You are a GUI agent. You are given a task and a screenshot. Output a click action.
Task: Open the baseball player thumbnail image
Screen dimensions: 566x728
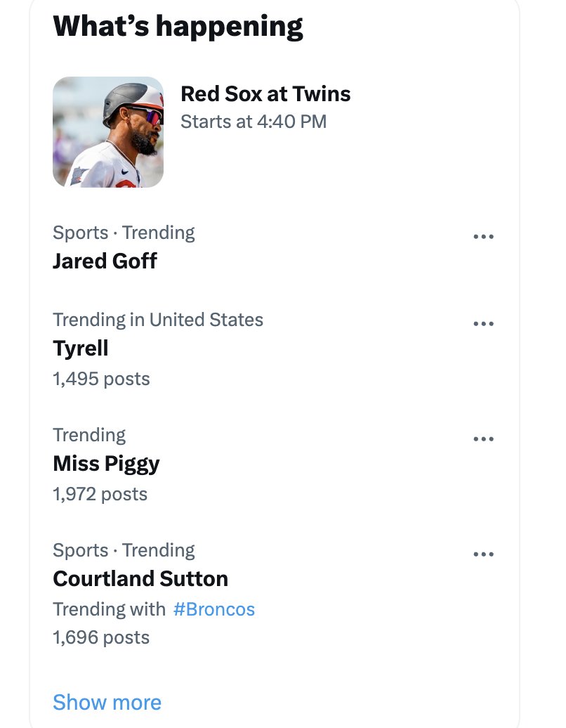tap(108, 132)
